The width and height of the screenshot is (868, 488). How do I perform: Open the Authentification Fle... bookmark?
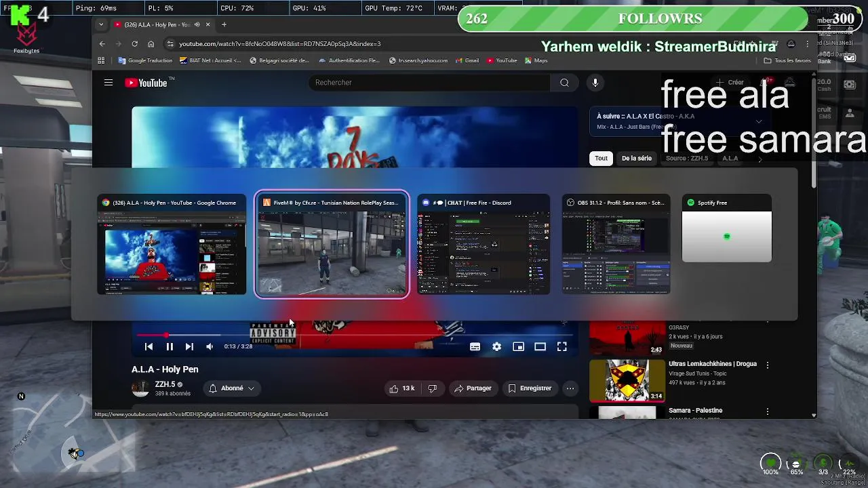348,60
